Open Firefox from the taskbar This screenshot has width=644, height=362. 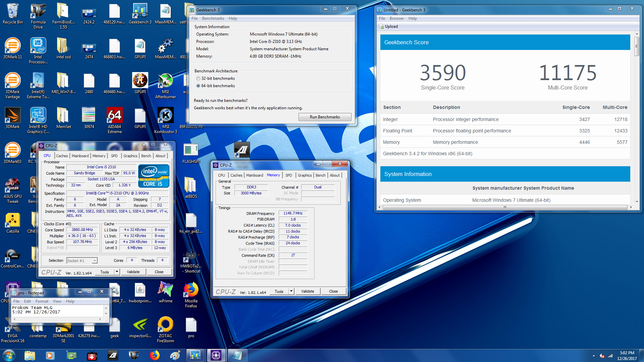tap(155, 355)
